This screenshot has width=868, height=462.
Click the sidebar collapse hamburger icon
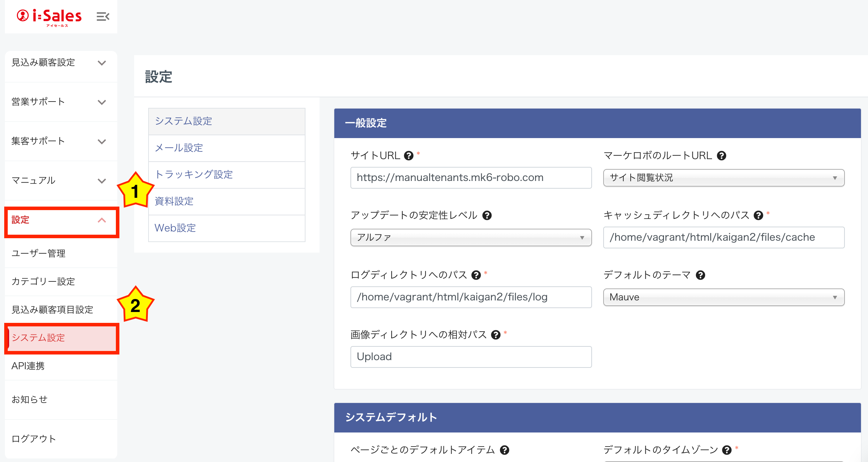(103, 17)
